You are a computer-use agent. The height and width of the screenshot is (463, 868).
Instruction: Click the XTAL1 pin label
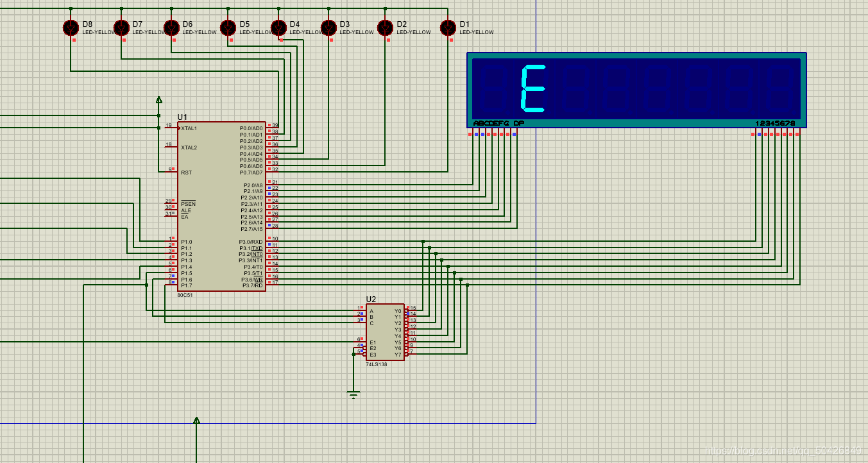coord(189,128)
